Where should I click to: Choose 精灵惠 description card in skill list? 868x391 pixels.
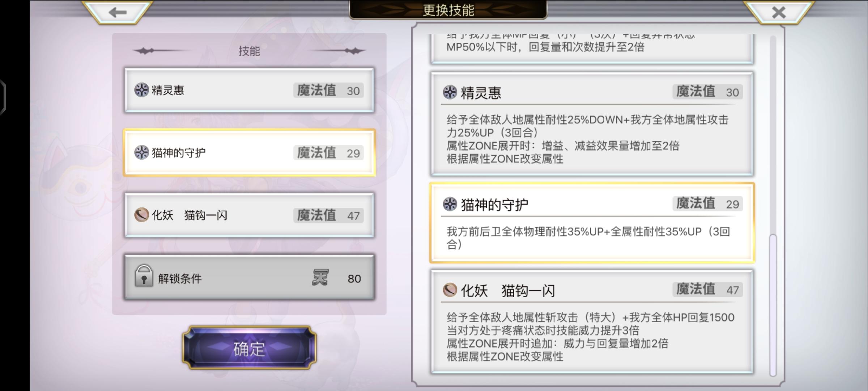tap(592, 124)
